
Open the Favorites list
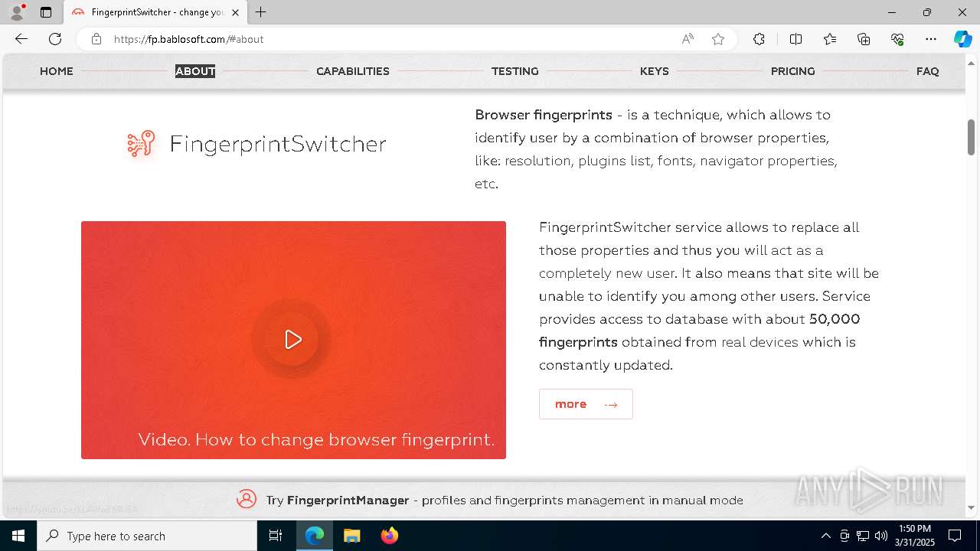coord(830,39)
